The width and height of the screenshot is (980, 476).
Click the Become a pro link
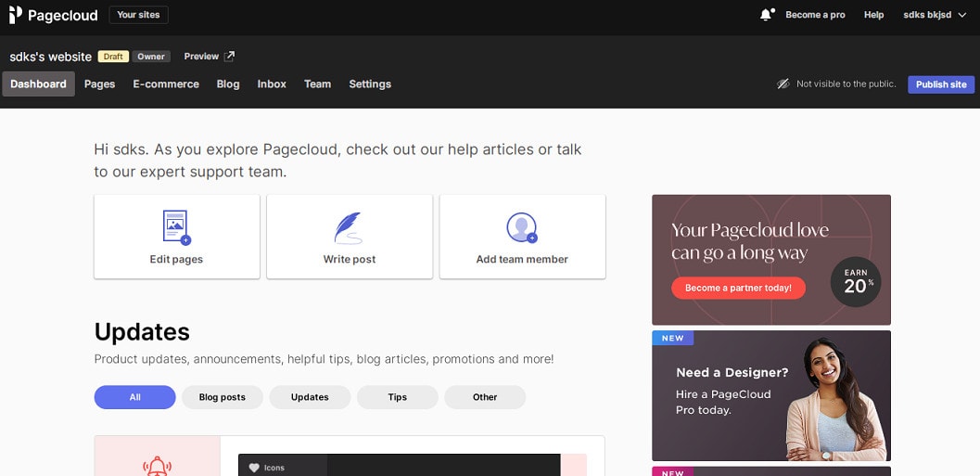815,15
